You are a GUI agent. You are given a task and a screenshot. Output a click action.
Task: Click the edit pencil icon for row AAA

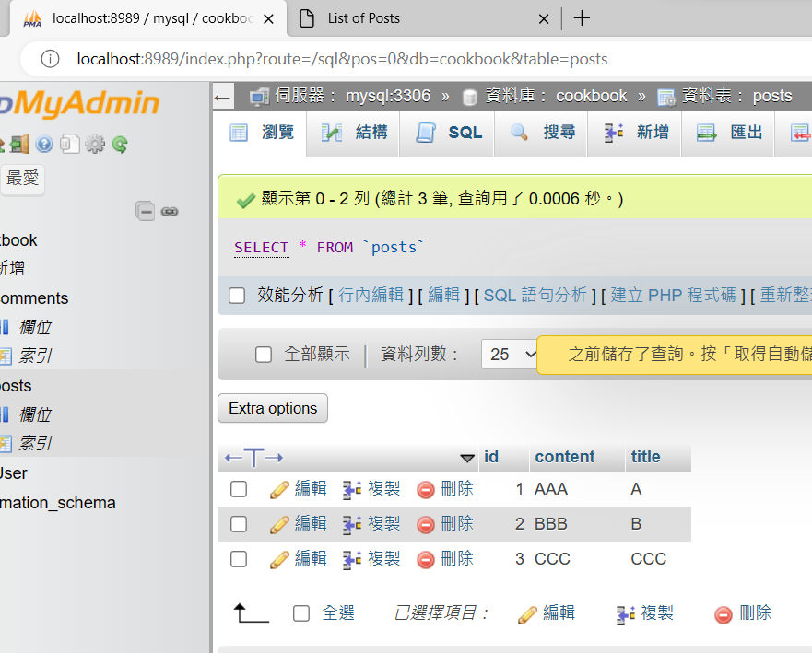279,489
